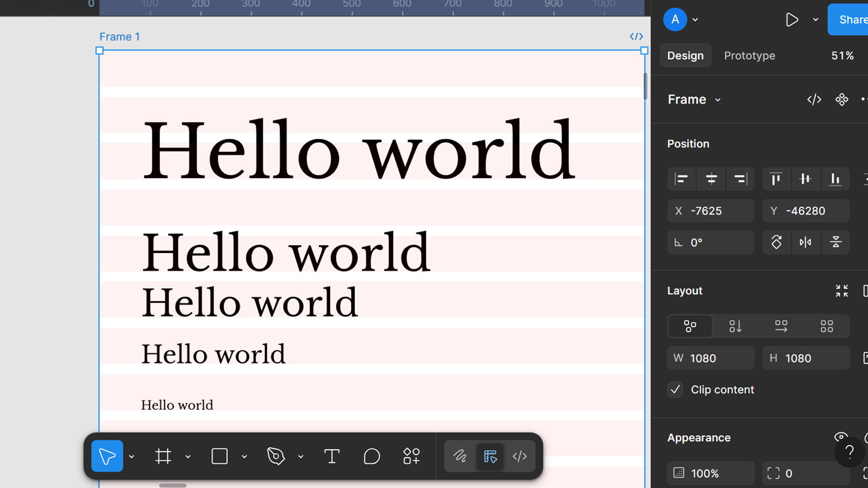Switch to the Prototype tab
The width and height of the screenshot is (868, 488).
(750, 55)
